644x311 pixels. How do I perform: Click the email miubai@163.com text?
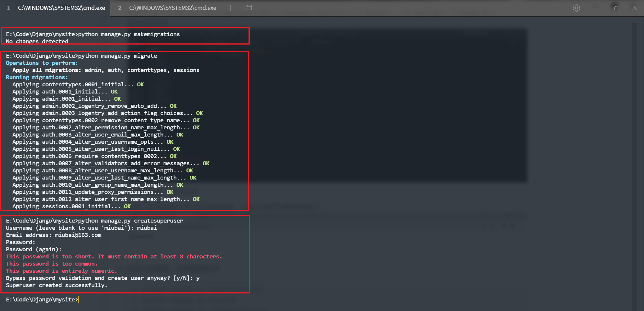[78, 235]
